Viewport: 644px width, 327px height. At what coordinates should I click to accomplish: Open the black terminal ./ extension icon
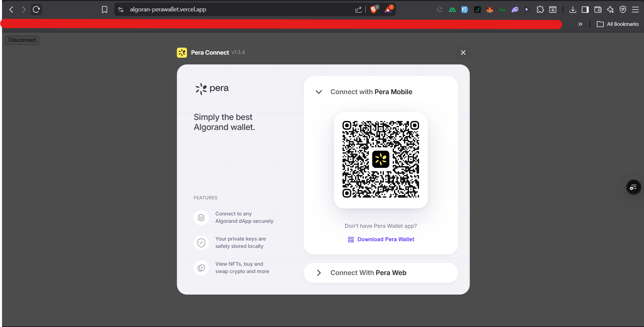[x=477, y=10]
